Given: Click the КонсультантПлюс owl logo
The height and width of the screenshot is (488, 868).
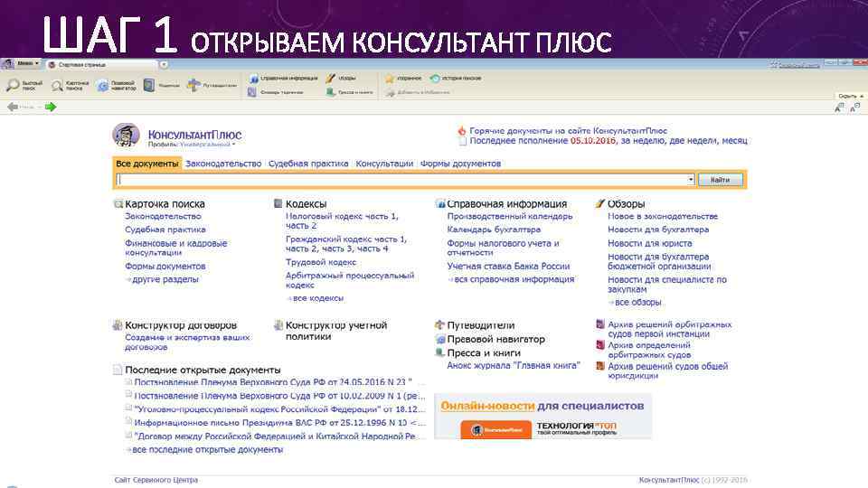Looking at the screenshot, I should (x=127, y=135).
